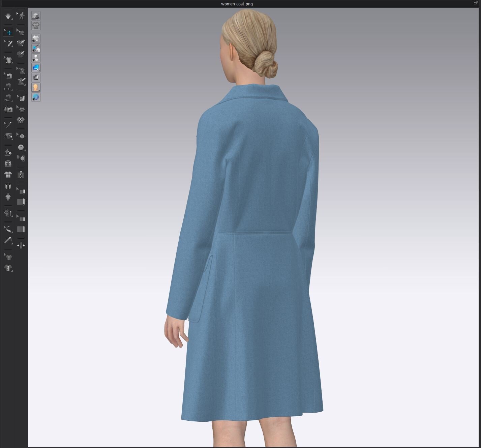This screenshot has height=448, width=481.
Task: Click the Reset 2D Arrangement pattern icon
Action: [8, 153]
